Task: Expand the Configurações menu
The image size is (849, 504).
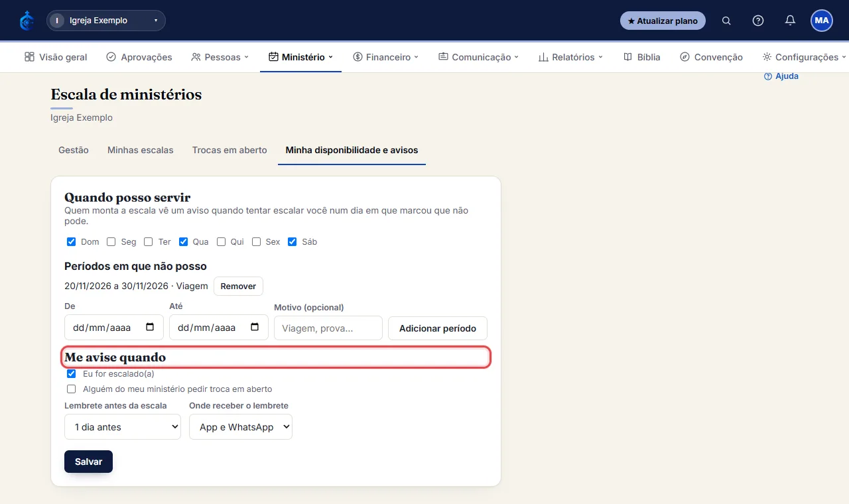Action: [805, 57]
